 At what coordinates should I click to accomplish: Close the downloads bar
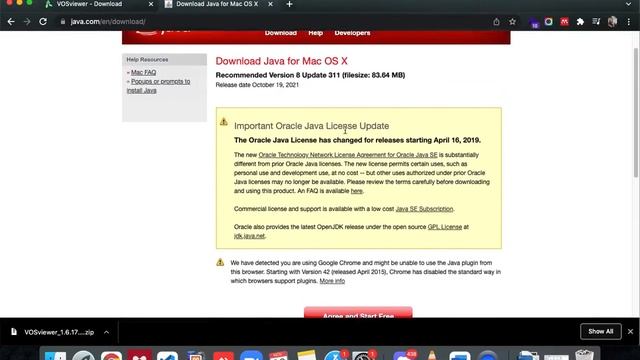click(630, 331)
